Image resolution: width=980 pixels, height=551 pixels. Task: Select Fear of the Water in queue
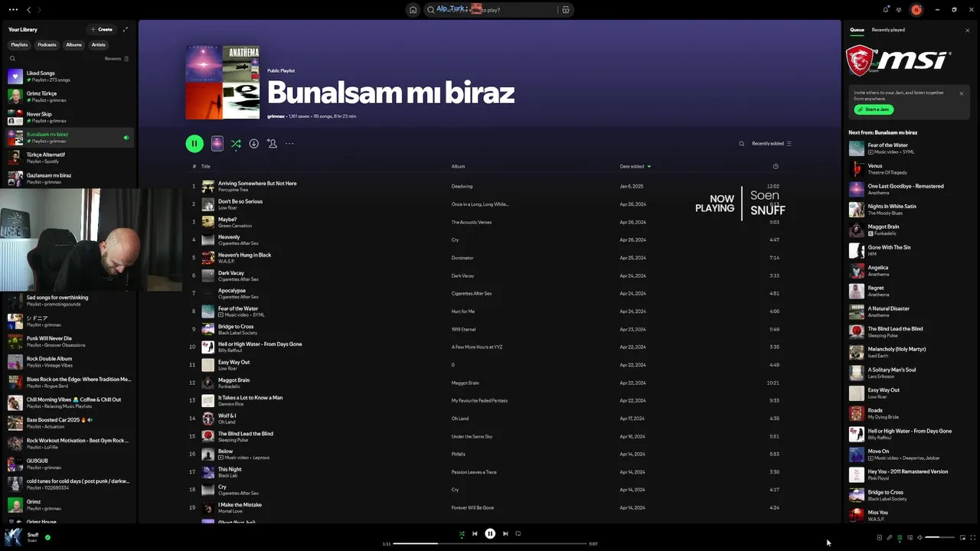pos(909,148)
